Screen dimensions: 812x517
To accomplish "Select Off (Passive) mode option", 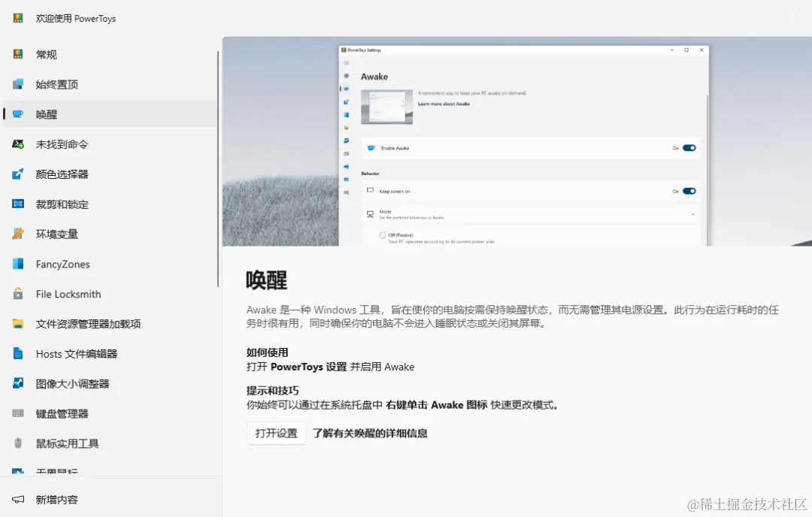I will (384, 234).
